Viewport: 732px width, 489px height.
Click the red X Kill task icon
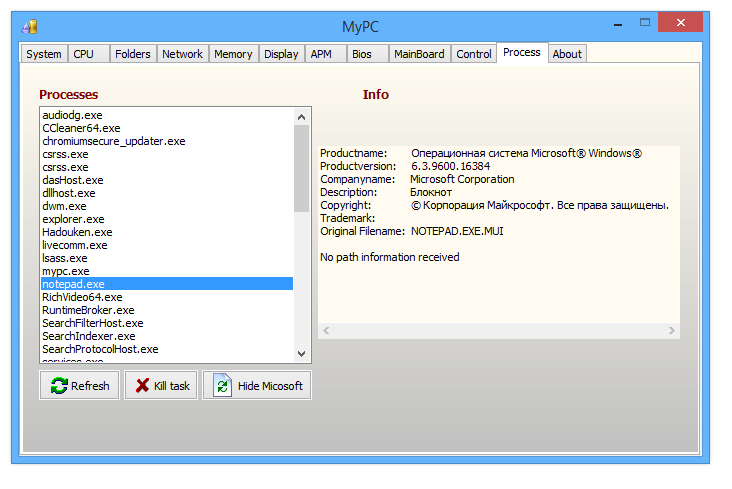pos(142,385)
